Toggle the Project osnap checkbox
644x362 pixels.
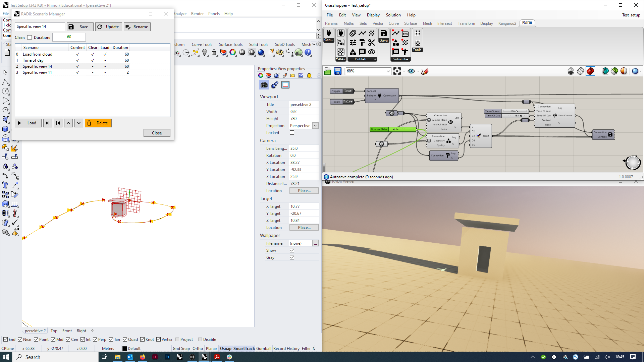(x=177, y=340)
